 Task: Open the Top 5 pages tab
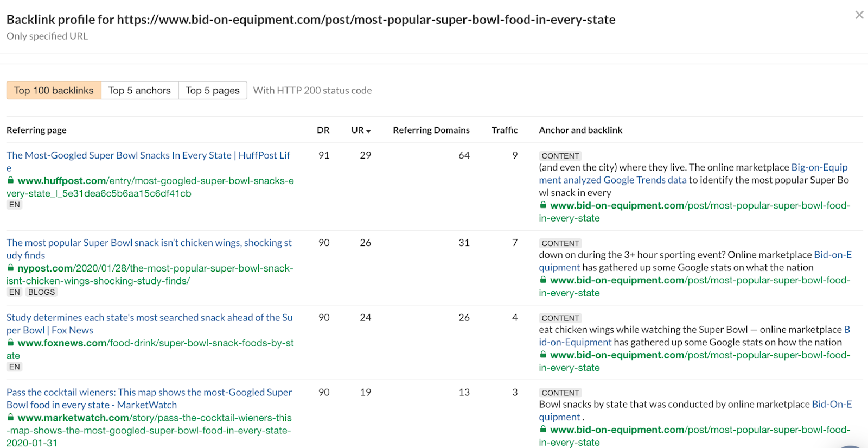[212, 90]
